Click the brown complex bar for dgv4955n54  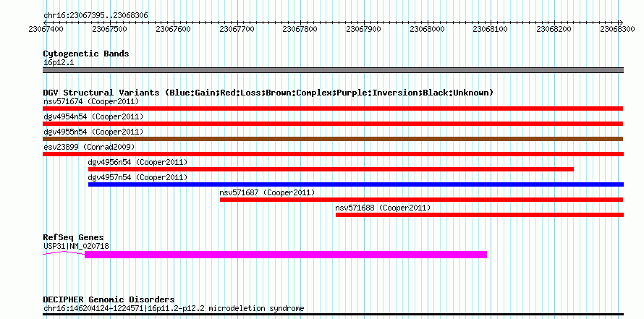tap(333, 139)
